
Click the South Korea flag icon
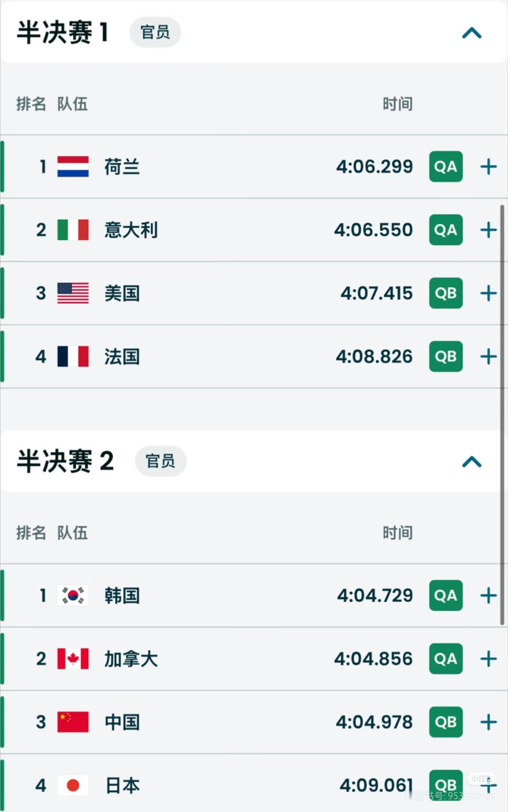click(x=73, y=596)
